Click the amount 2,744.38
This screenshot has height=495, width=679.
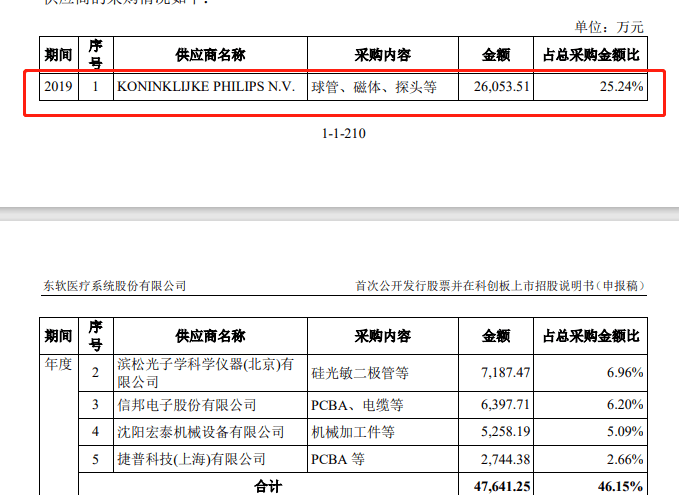(x=505, y=459)
